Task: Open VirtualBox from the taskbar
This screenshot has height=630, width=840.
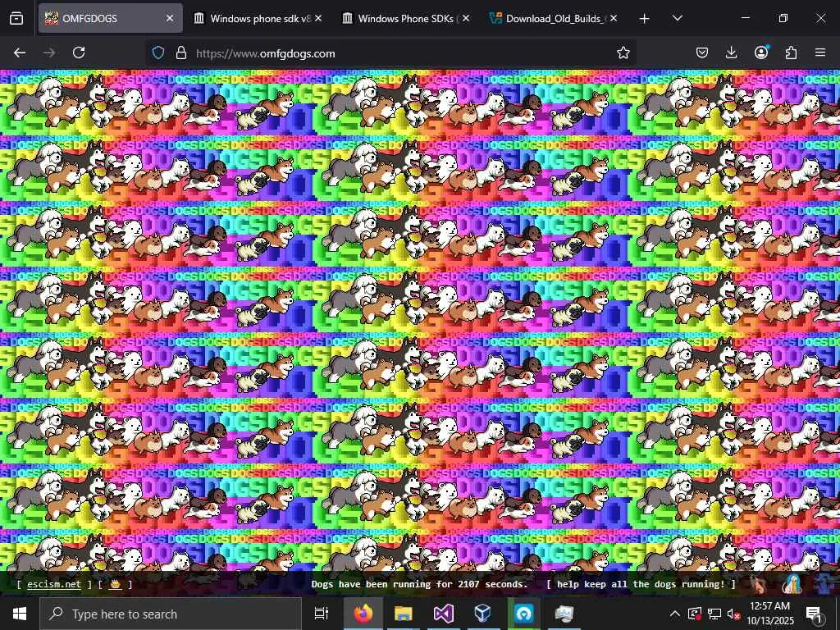Action: point(482,614)
